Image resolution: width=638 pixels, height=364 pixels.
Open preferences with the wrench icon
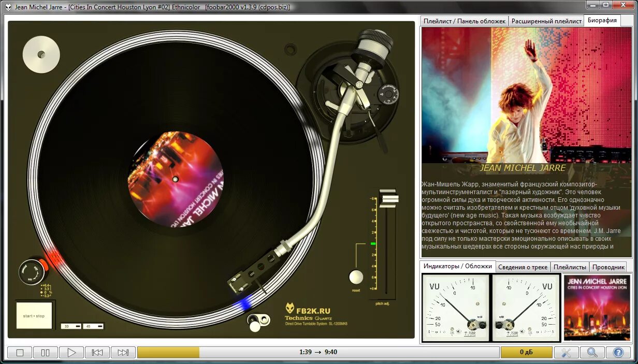click(566, 353)
